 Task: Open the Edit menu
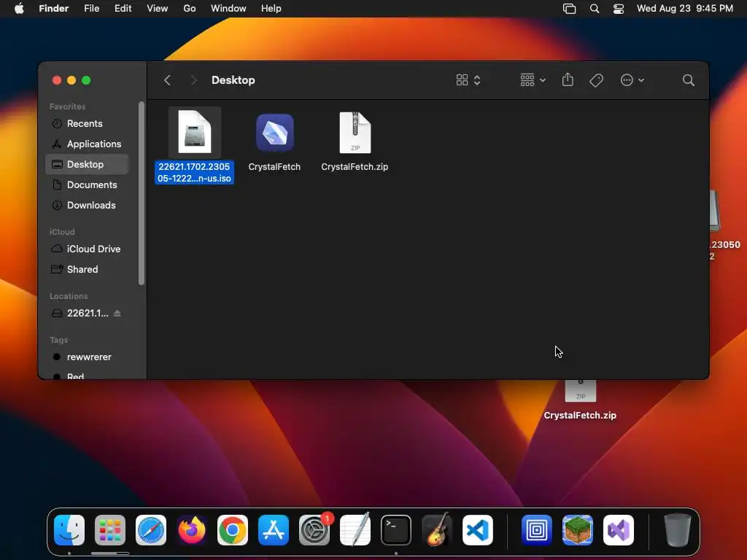click(x=123, y=9)
